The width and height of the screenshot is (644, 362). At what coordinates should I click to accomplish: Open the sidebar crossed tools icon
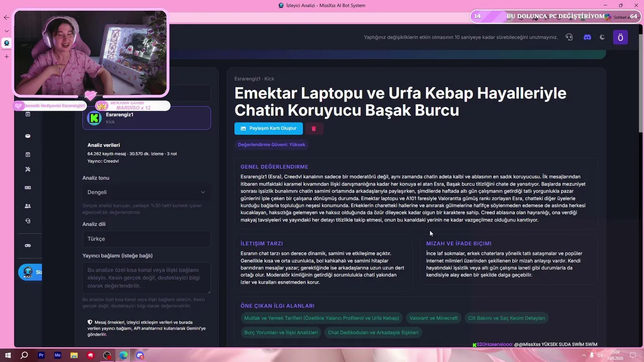coord(28,169)
